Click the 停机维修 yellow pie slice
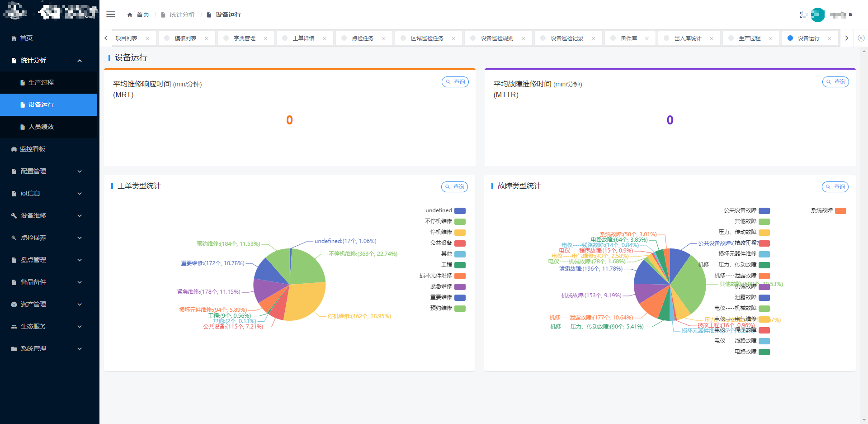Screen dimensions: 868x424 (x=305, y=301)
